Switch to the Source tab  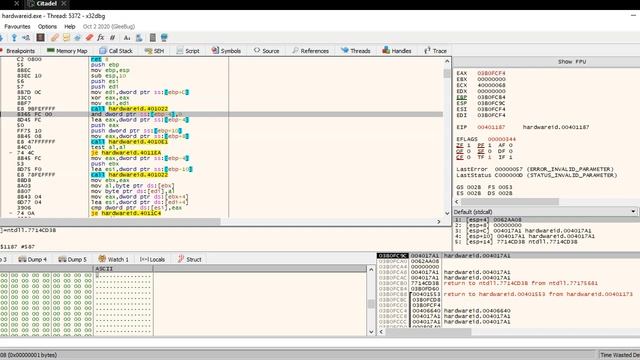pyautogui.click(x=267, y=51)
